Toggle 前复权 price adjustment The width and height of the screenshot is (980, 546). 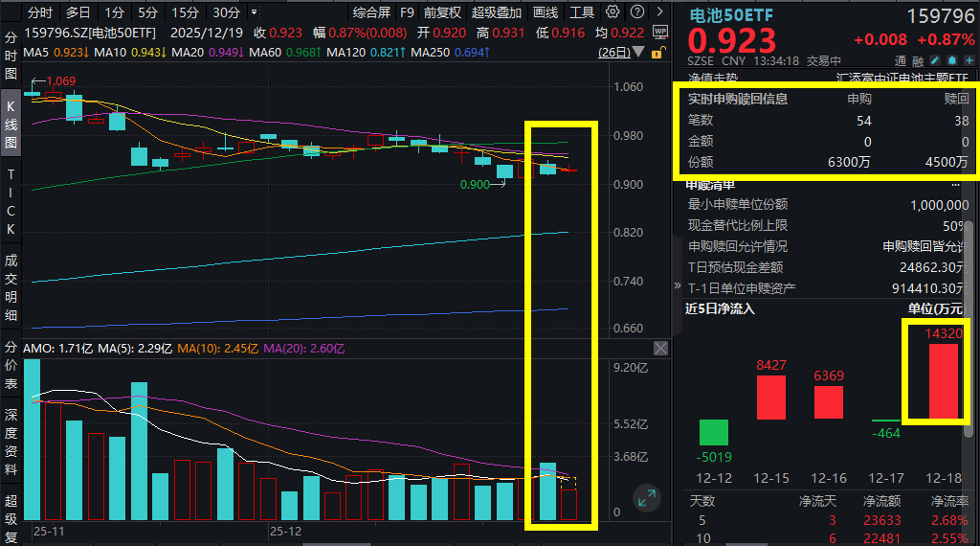(x=442, y=12)
